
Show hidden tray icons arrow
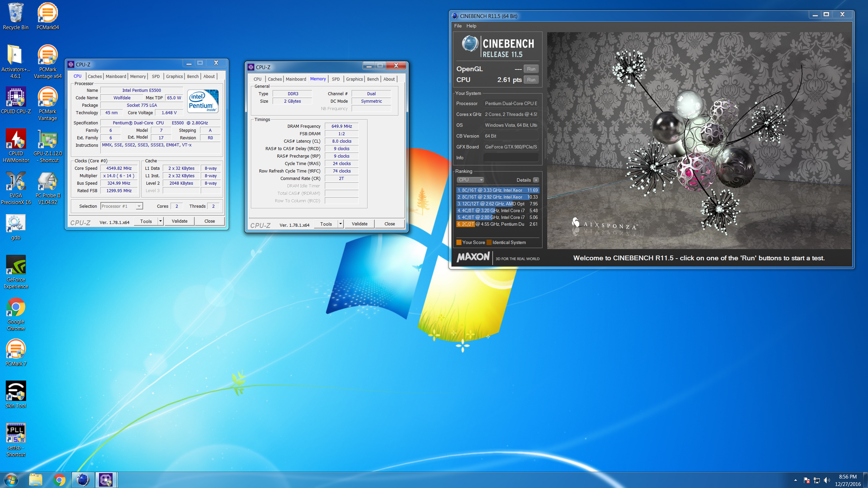pyautogui.click(x=795, y=480)
